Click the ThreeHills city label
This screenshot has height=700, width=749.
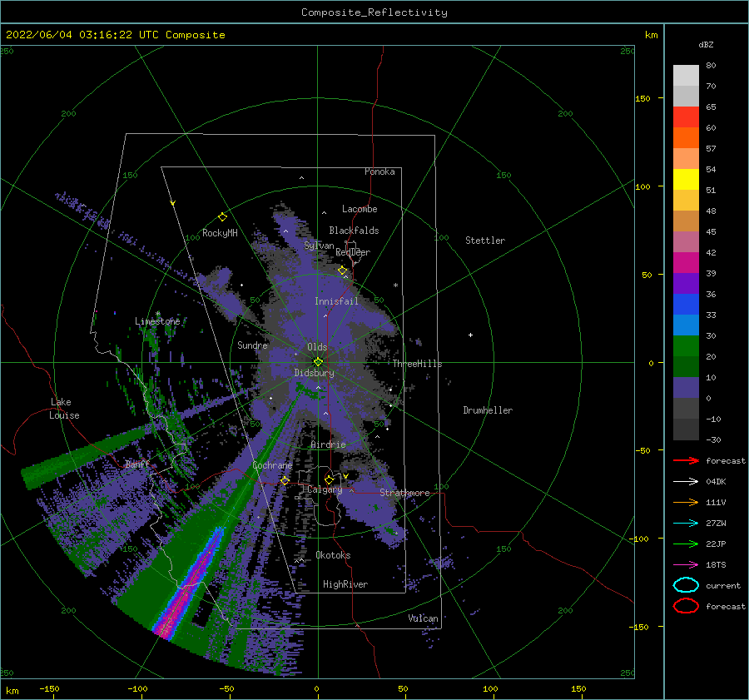[x=418, y=364]
